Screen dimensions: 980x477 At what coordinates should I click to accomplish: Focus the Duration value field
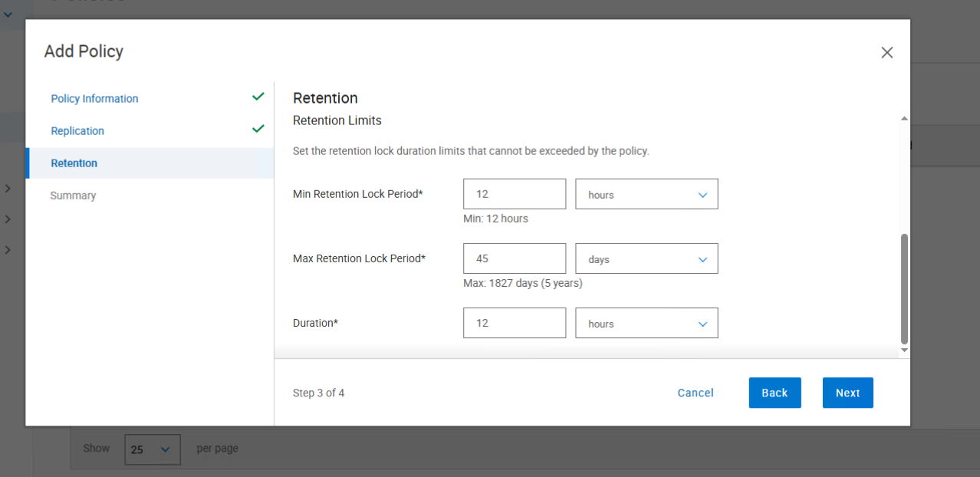(515, 323)
